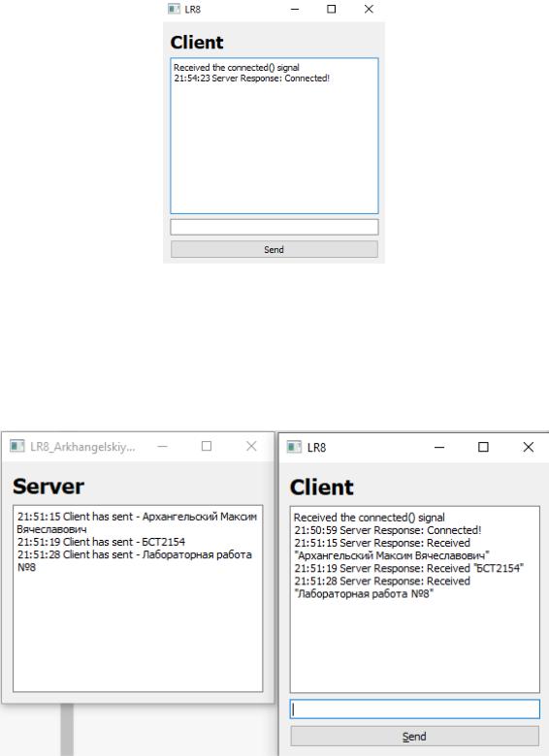The image size is (549, 756).
Task: Focus message input field in bottom Client window
Action: (414, 709)
